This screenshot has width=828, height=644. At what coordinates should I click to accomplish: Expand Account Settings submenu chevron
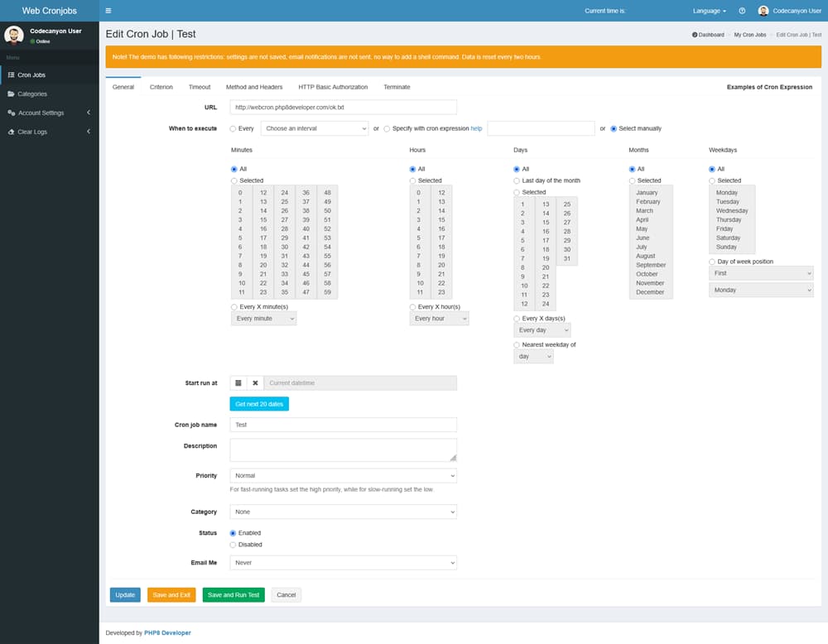point(89,113)
